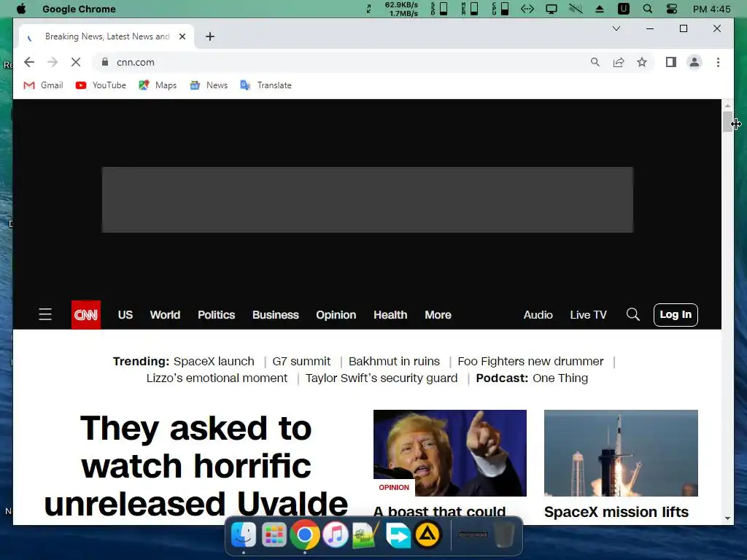The height and width of the screenshot is (560, 747).
Task: Open trending Taylor Swift's security guard
Action: click(381, 378)
